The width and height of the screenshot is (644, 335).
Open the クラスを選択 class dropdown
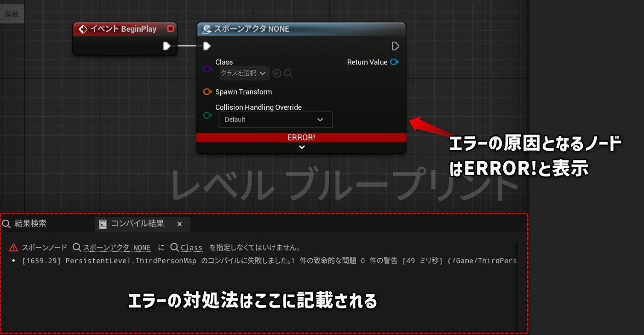[244, 73]
